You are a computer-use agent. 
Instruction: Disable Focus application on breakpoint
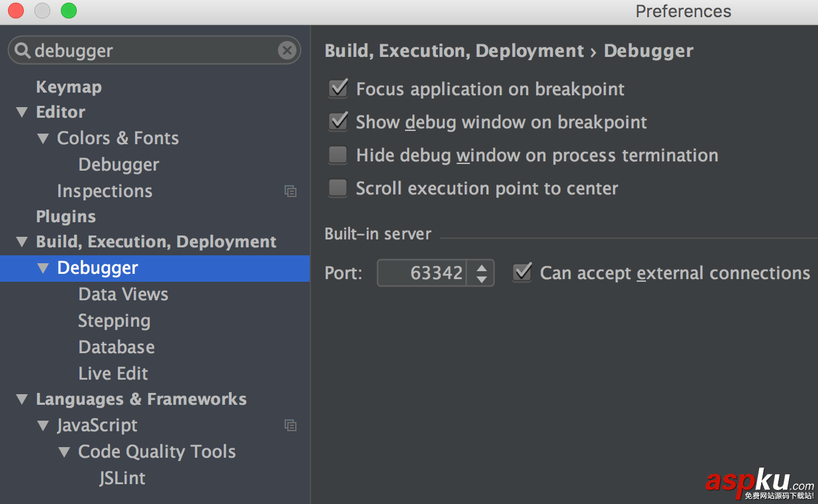click(338, 89)
